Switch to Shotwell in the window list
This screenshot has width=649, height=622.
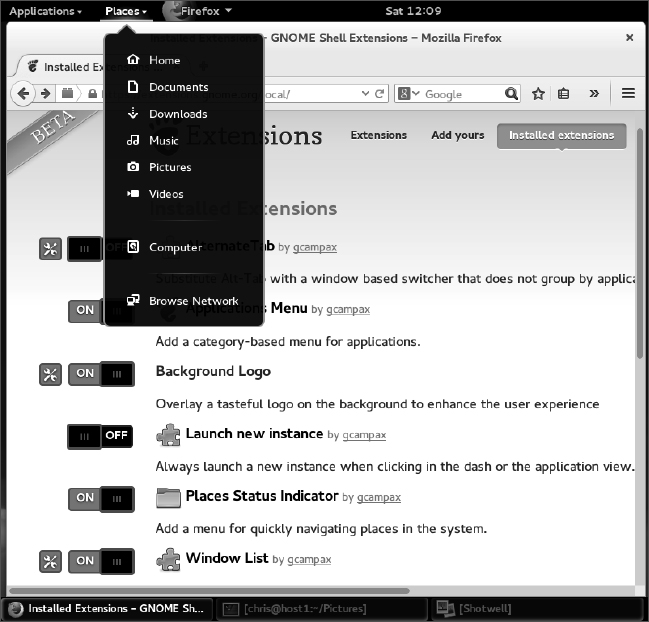(536, 609)
